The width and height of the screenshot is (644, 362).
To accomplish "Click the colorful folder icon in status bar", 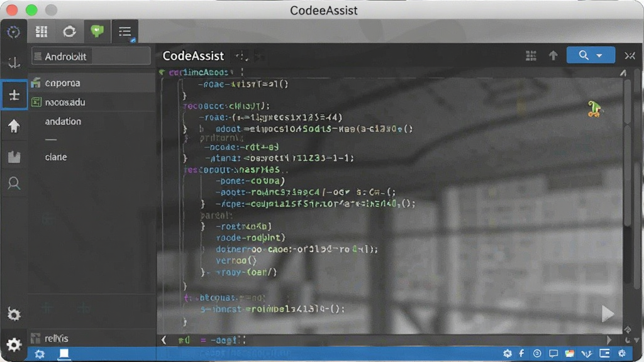I will 570,353.
